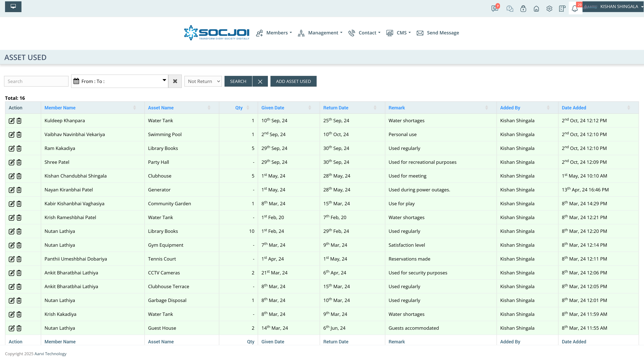The height and width of the screenshot is (362, 644).
Task: Open the CMS menu
Action: tap(398, 33)
